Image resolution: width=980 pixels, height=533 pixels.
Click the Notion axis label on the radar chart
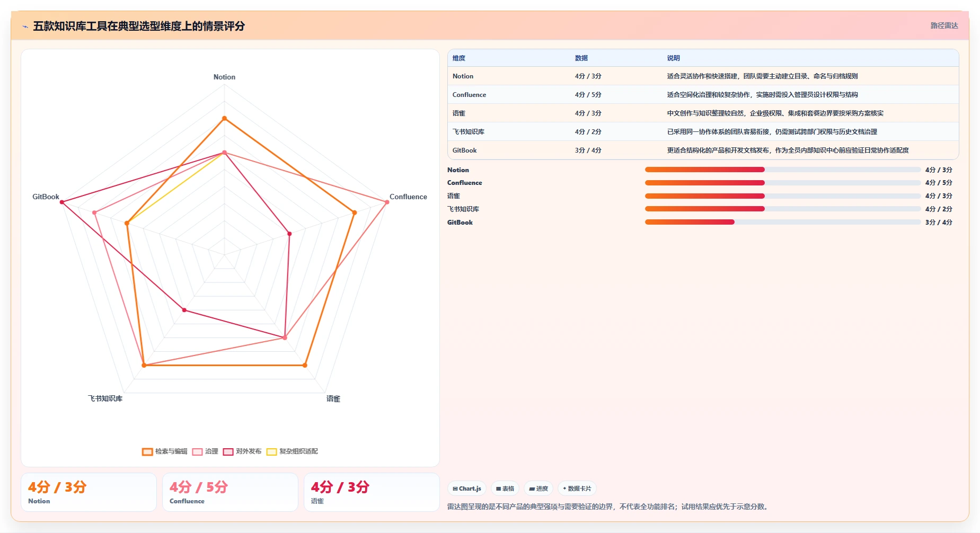coord(224,77)
